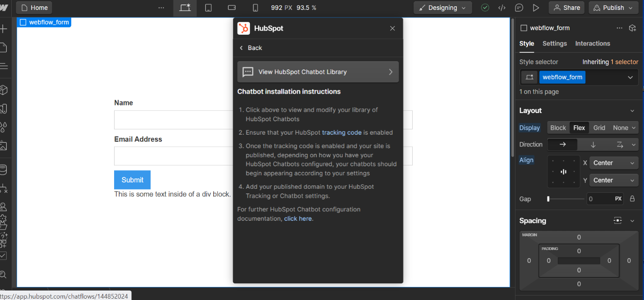The image size is (644, 300).
Task: Set direction to vertical arrow
Action: click(x=593, y=145)
